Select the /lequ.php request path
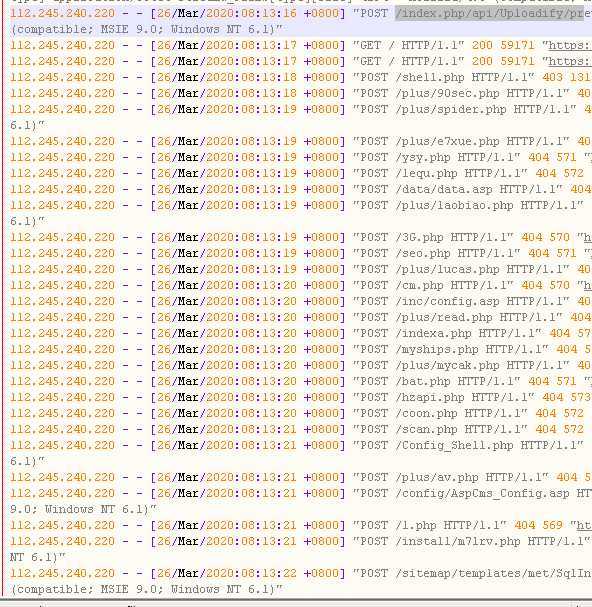Screen dimensions: 592x607 pos(426,173)
